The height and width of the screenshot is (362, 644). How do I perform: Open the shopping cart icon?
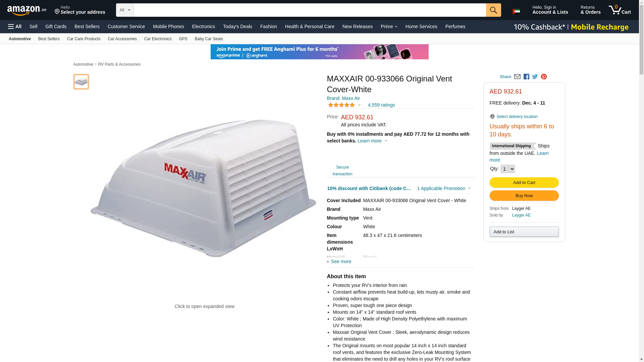tap(620, 10)
